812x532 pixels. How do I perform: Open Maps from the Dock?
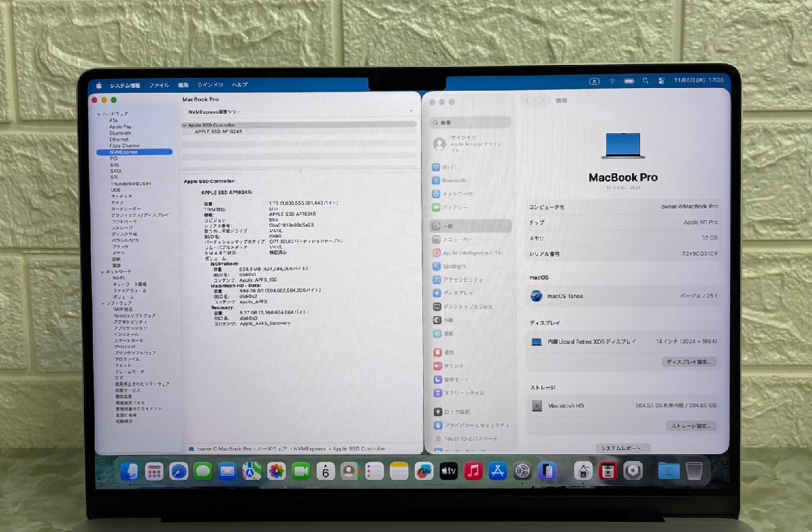coord(252,471)
